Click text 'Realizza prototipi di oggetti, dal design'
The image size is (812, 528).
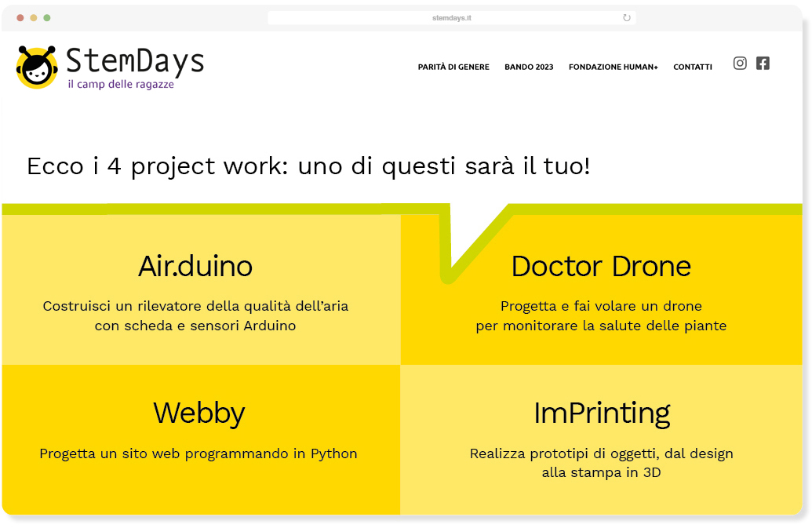(601, 454)
